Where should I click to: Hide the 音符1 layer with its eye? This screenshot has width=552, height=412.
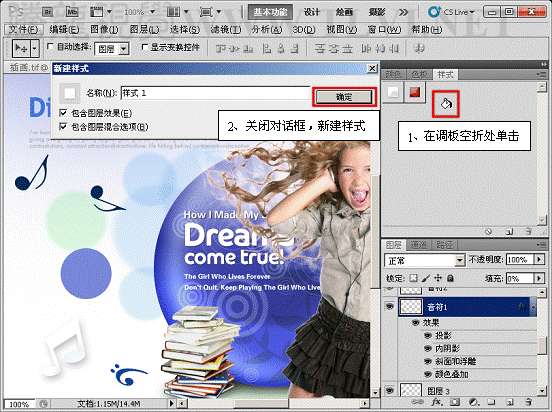[x=390, y=307]
